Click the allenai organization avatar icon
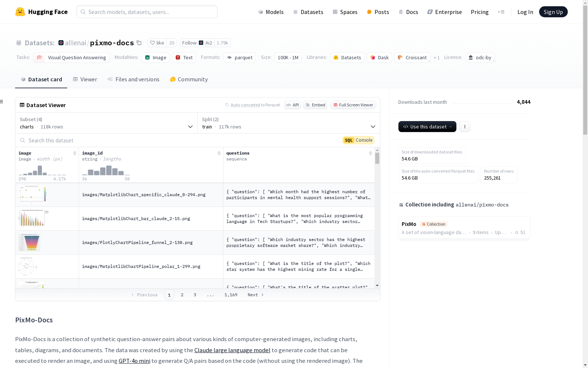 (x=61, y=43)
